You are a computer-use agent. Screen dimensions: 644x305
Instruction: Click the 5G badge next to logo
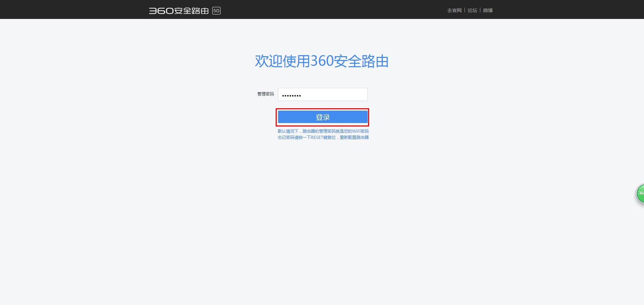(x=216, y=11)
